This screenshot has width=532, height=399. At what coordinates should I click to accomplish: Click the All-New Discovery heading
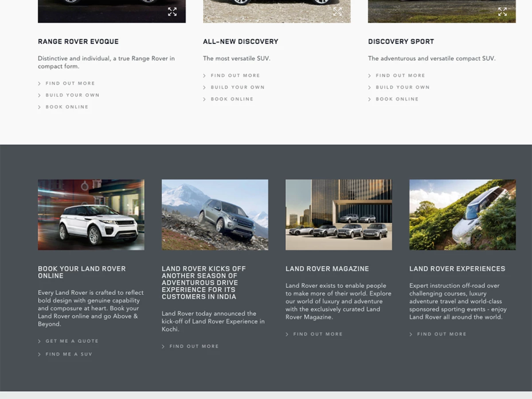pyautogui.click(x=241, y=42)
